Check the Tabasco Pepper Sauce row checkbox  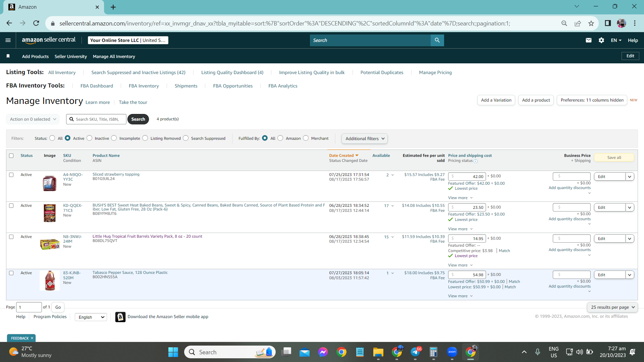11,273
